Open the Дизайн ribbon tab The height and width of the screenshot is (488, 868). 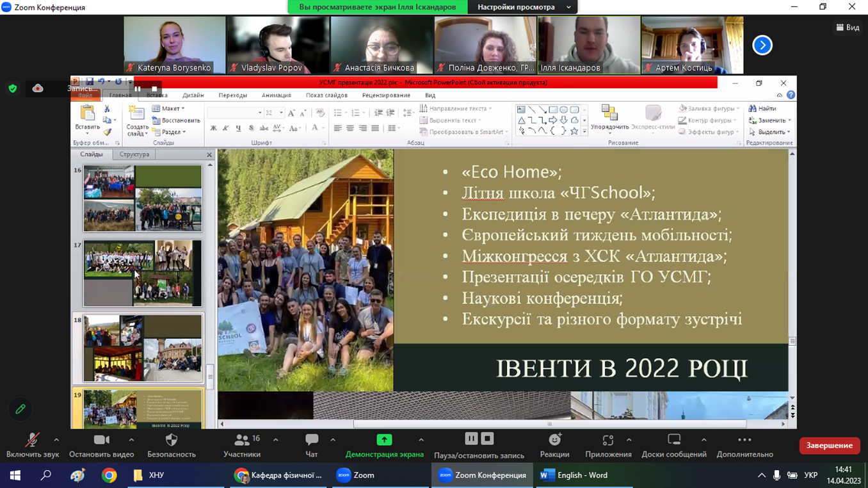pos(193,95)
